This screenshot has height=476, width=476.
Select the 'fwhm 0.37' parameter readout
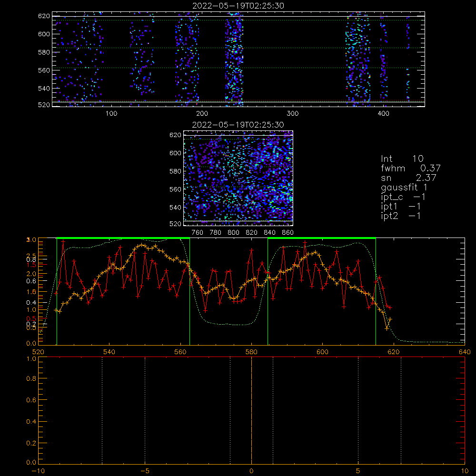410,168
